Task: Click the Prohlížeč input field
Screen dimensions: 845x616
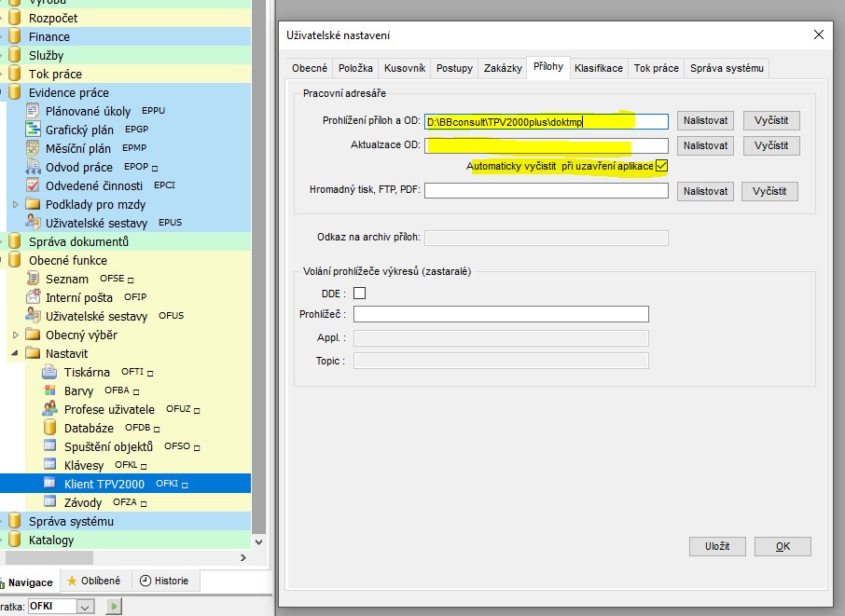Action: point(501,314)
